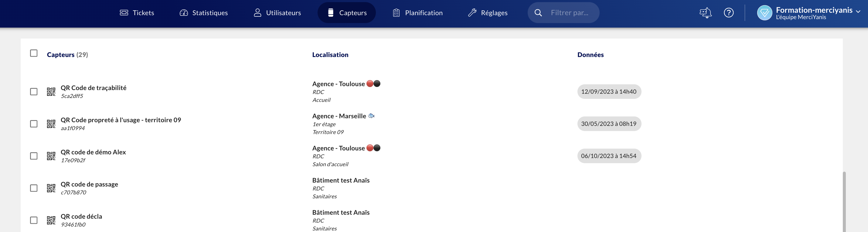Click the search magnifier icon

[x=538, y=13]
